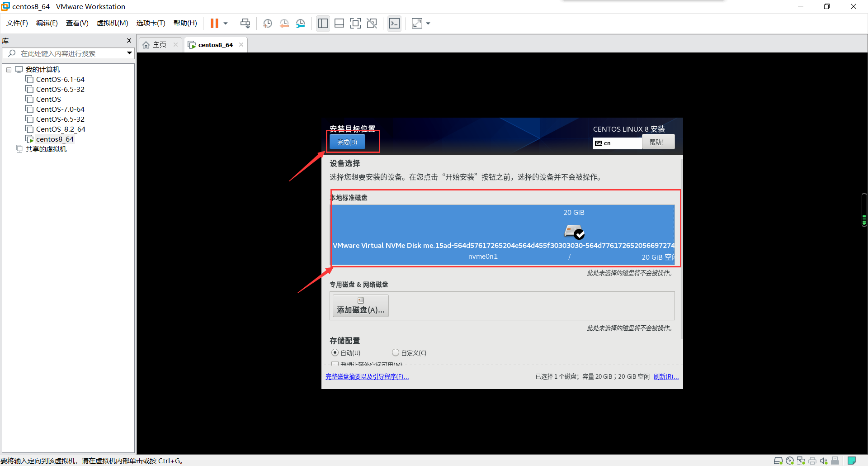The height and width of the screenshot is (466, 868).
Task: Click the take snapshot icon
Action: (267, 23)
